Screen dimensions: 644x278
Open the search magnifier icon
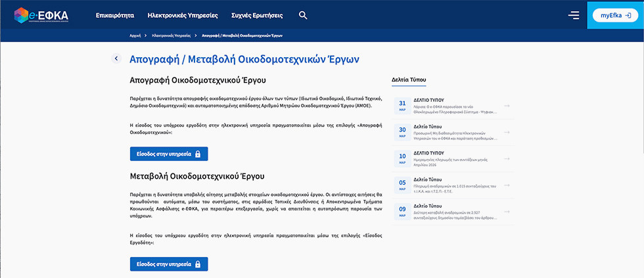pos(303,14)
